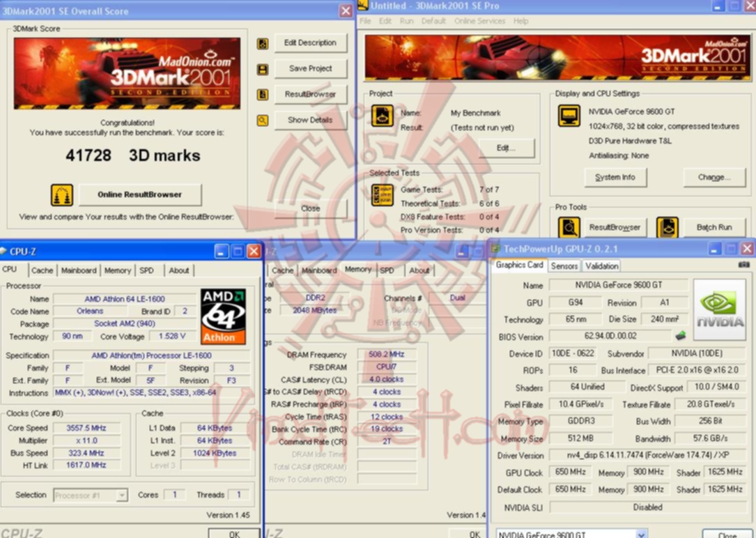
Task: Click the ResultBrowser button in Pro Tools
Action: coord(615,228)
